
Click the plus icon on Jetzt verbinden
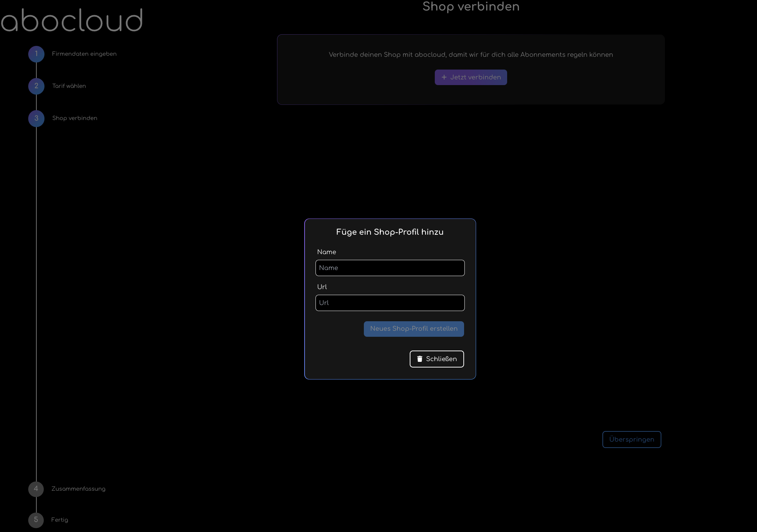[444, 77]
